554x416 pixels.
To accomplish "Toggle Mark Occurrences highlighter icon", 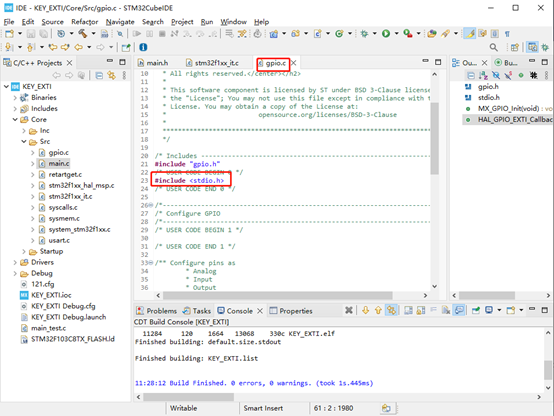I will pyautogui.click(x=470, y=34).
